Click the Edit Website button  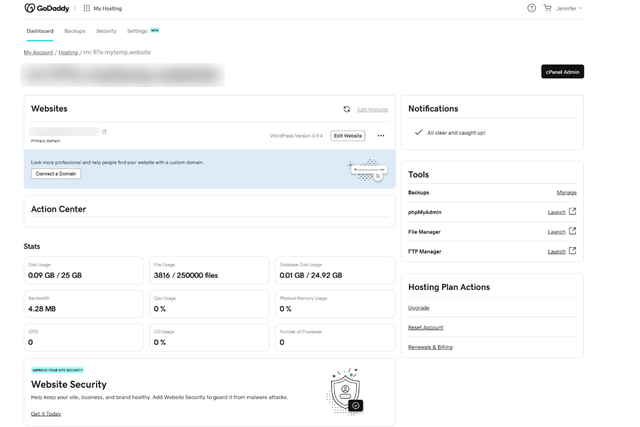pos(348,136)
